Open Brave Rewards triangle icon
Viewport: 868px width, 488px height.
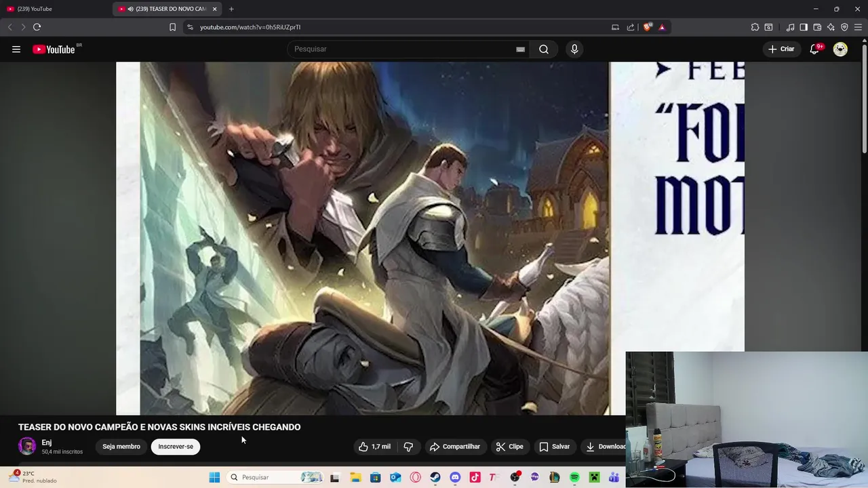662,27
